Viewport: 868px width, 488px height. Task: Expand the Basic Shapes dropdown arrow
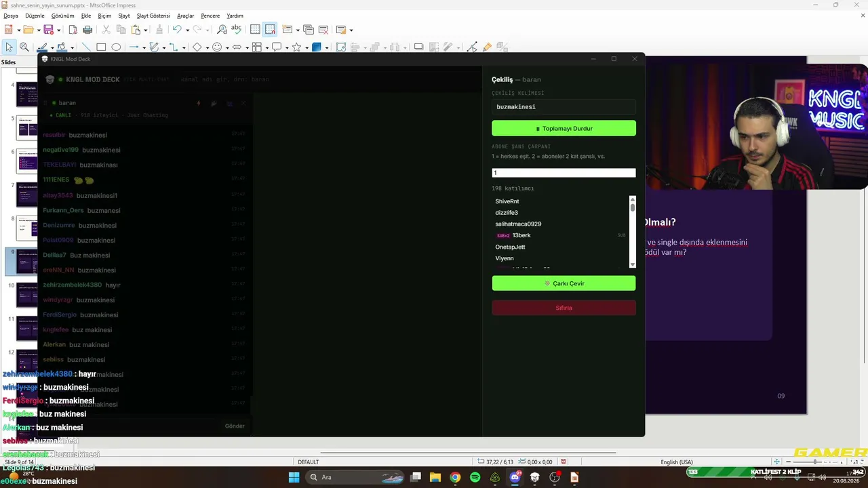click(x=207, y=47)
